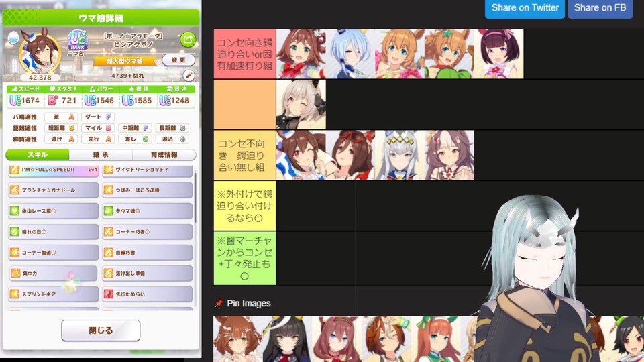Select the blue-haired character in the red tier
Screen dimensions: 644x362
pyautogui.click(x=350, y=54)
